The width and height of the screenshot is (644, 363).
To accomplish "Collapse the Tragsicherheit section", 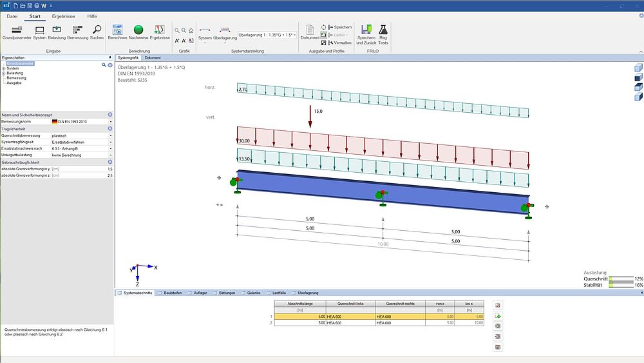I will (110, 128).
